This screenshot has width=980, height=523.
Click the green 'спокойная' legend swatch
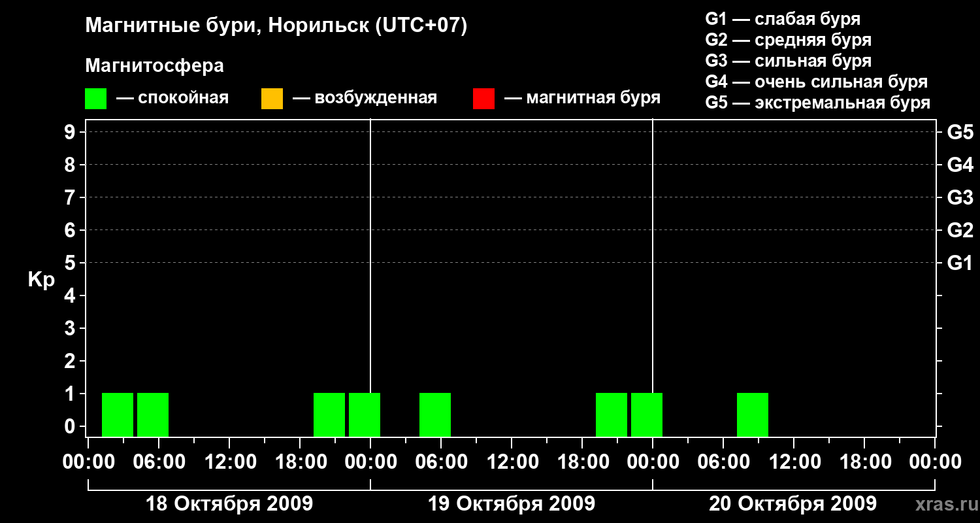95,99
